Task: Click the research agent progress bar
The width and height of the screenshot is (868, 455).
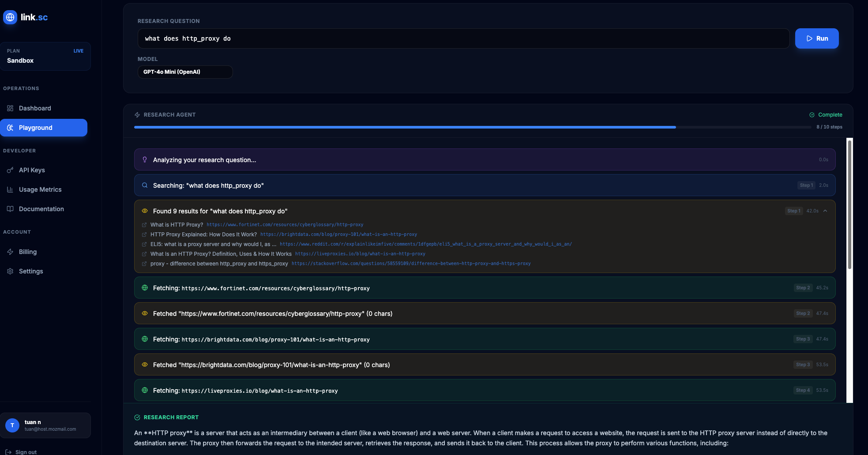Action: 473,127
